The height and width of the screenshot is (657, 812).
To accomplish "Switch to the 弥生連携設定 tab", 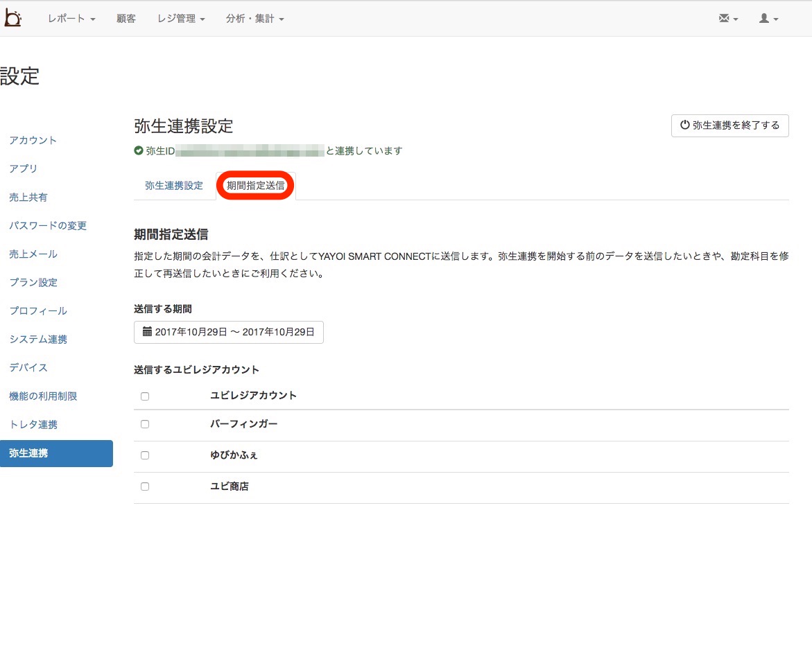I will (x=174, y=186).
